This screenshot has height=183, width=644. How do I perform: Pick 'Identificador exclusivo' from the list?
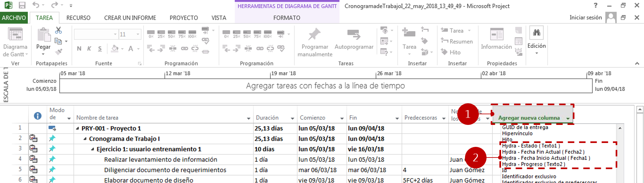point(529,176)
